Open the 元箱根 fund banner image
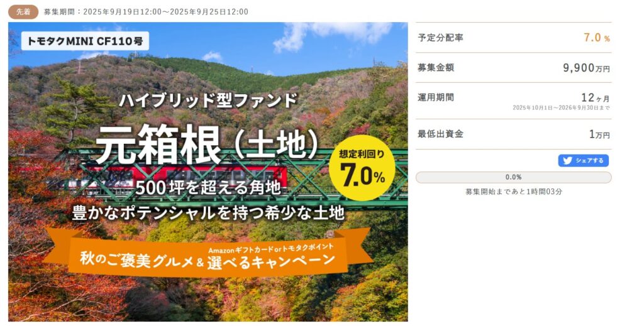 coord(208,172)
